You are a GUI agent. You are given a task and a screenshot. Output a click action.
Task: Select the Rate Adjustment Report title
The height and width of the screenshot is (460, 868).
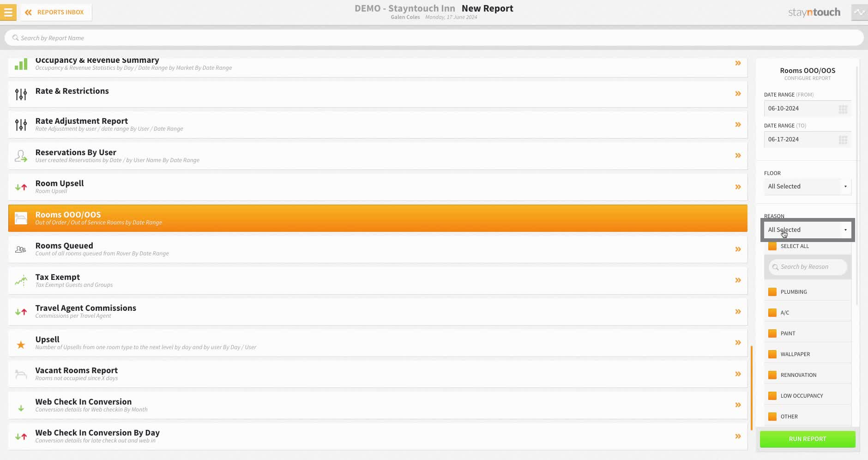tap(82, 121)
